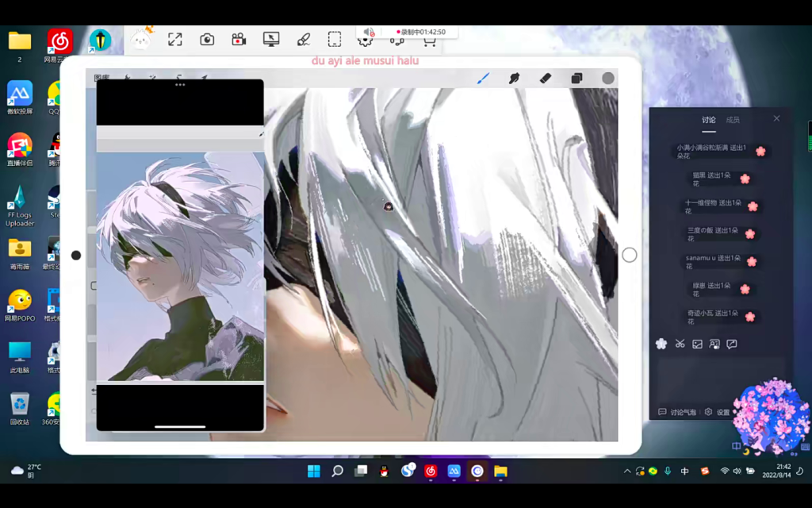Select the smudge tool in Procreate

point(514,78)
